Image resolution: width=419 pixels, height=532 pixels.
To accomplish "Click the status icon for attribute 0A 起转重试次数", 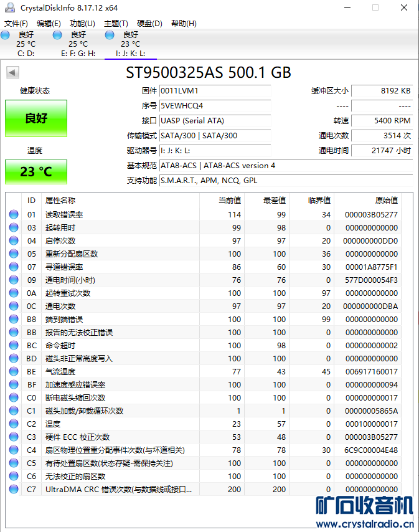I will pos(14,293).
